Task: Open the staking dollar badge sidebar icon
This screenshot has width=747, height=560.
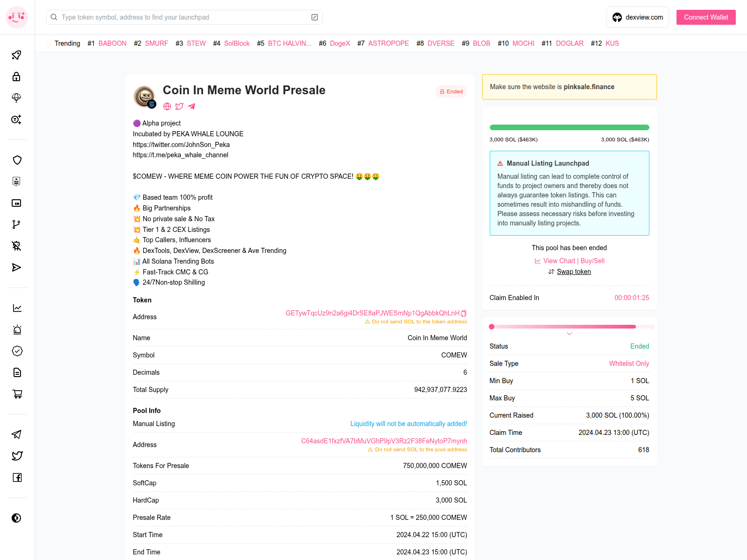Action: (17, 182)
